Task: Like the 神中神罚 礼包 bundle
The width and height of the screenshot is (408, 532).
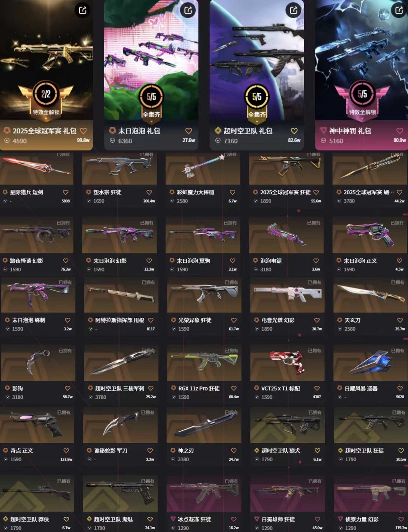Action: tap(400, 131)
